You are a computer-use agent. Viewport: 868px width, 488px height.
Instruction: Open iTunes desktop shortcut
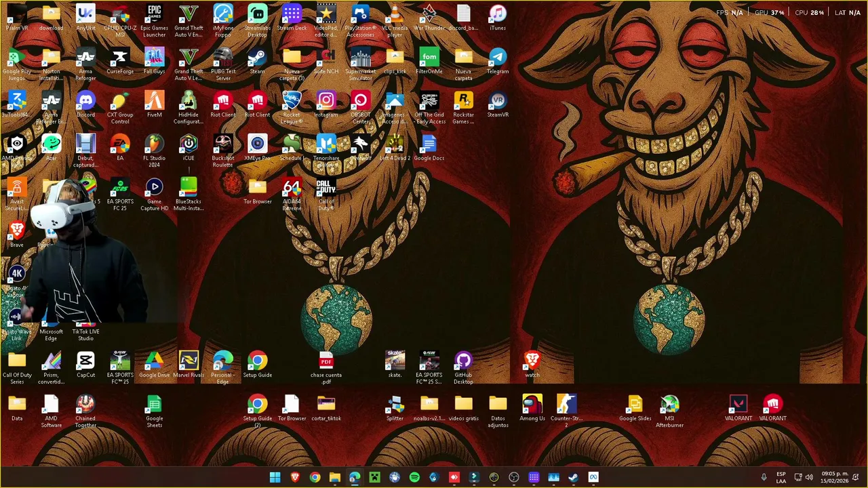pos(498,18)
